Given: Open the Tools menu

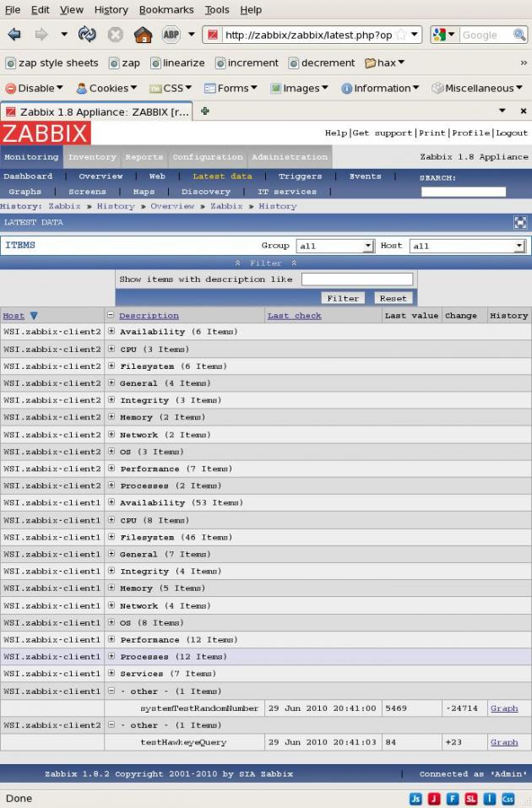Looking at the screenshot, I should (216, 10).
